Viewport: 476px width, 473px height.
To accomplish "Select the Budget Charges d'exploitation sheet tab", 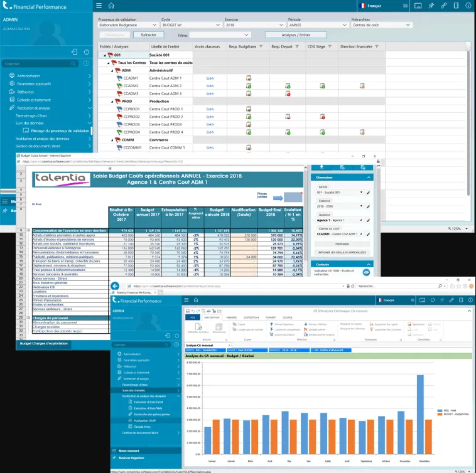I will [x=44, y=344].
